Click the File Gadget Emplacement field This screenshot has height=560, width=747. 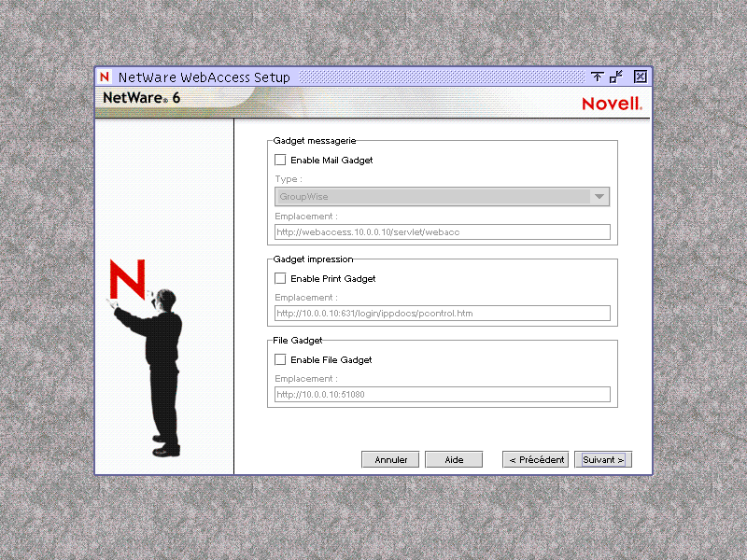[441, 394]
